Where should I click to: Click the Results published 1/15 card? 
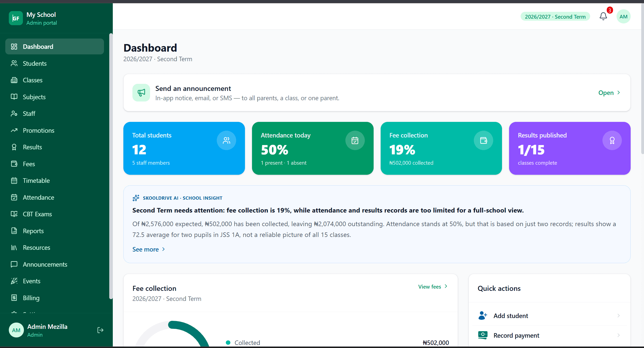pyautogui.click(x=570, y=148)
